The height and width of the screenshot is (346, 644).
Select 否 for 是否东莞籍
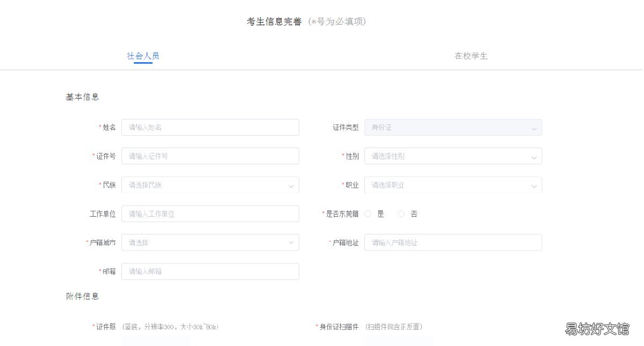[x=401, y=214]
